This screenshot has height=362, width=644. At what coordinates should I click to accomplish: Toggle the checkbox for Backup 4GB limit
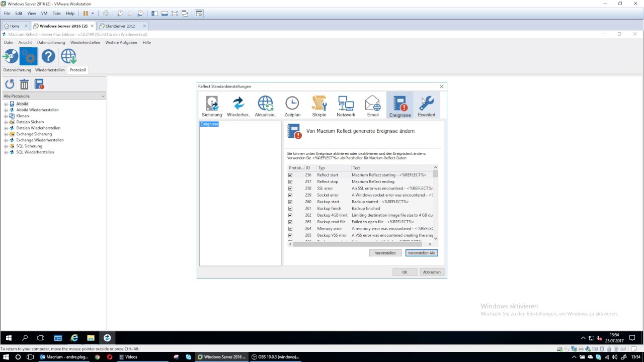click(x=290, y=215)
